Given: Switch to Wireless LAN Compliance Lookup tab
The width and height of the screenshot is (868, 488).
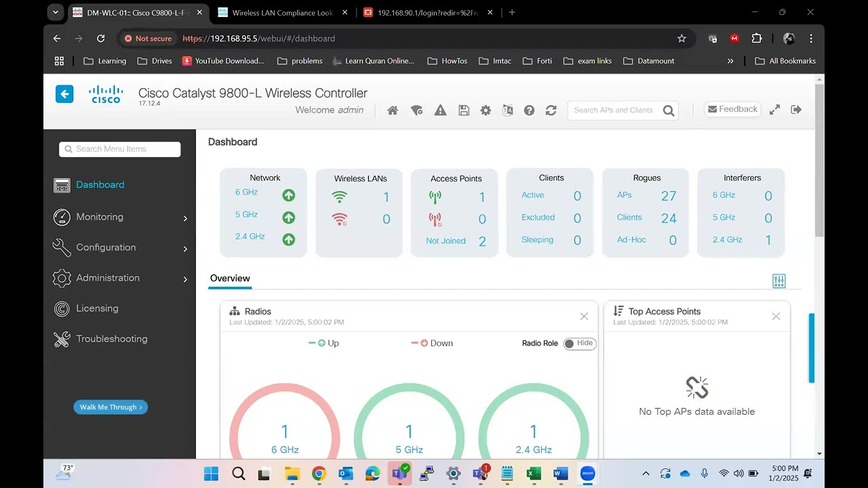Looking at the screenshot, I should coord(282,12).
